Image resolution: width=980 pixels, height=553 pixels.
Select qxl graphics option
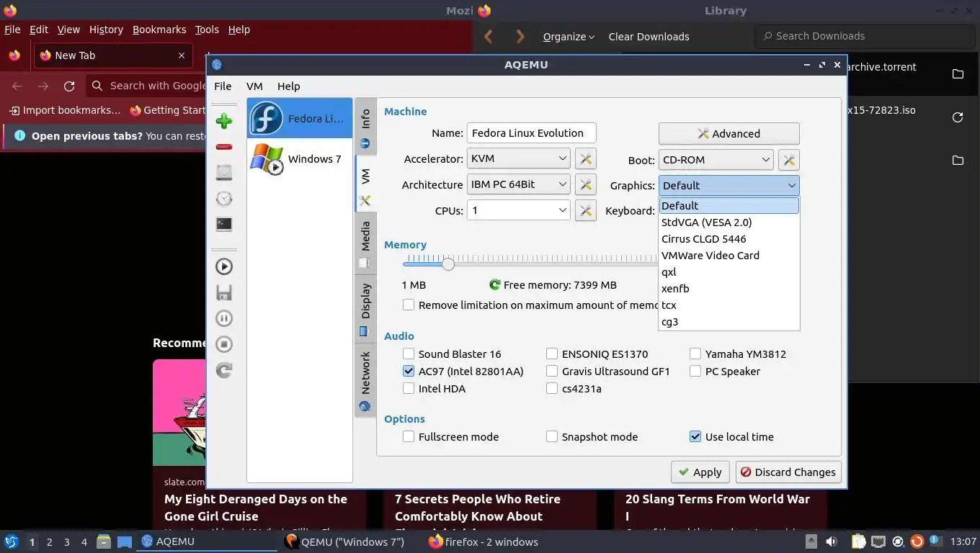pyautogui.click(x=729, y=272)
